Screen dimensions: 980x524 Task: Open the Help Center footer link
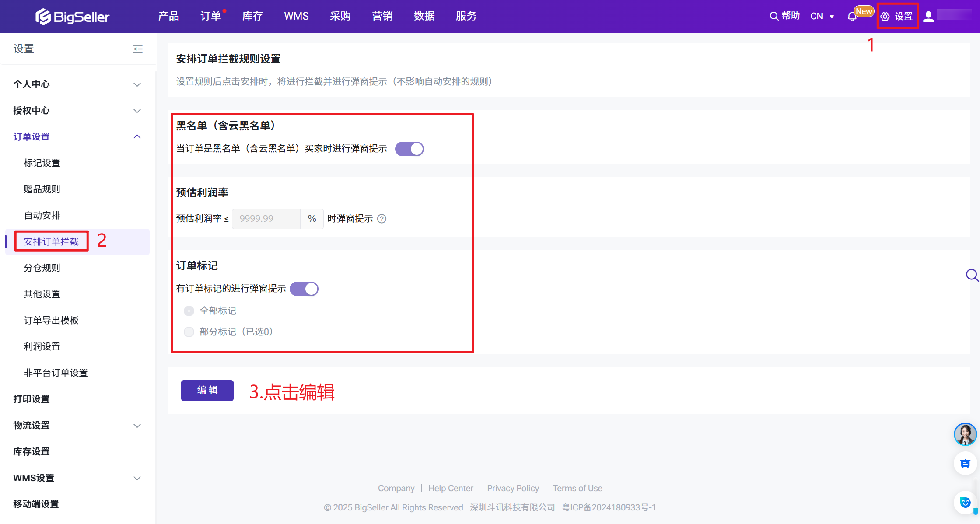451,488
